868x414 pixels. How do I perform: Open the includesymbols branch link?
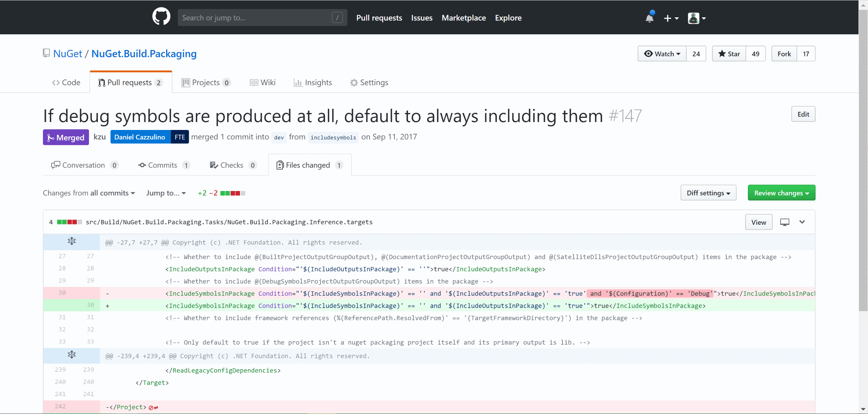click(333, 137)
